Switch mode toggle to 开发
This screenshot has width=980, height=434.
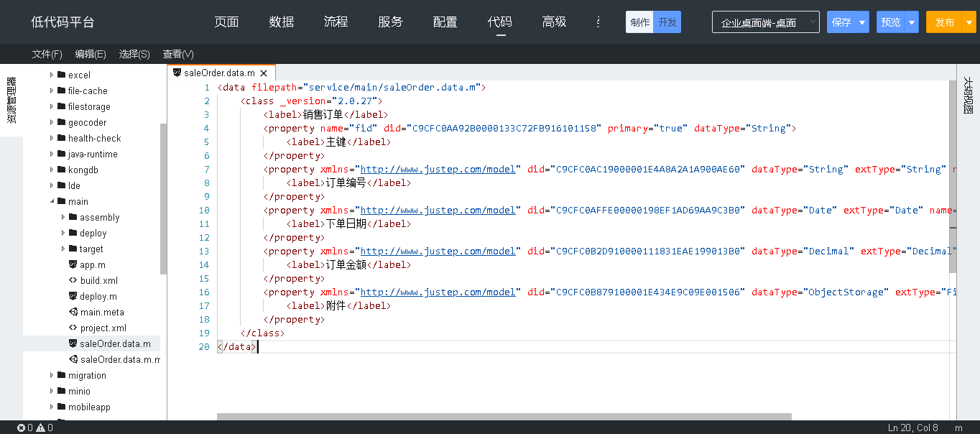[x=667, y=22]
